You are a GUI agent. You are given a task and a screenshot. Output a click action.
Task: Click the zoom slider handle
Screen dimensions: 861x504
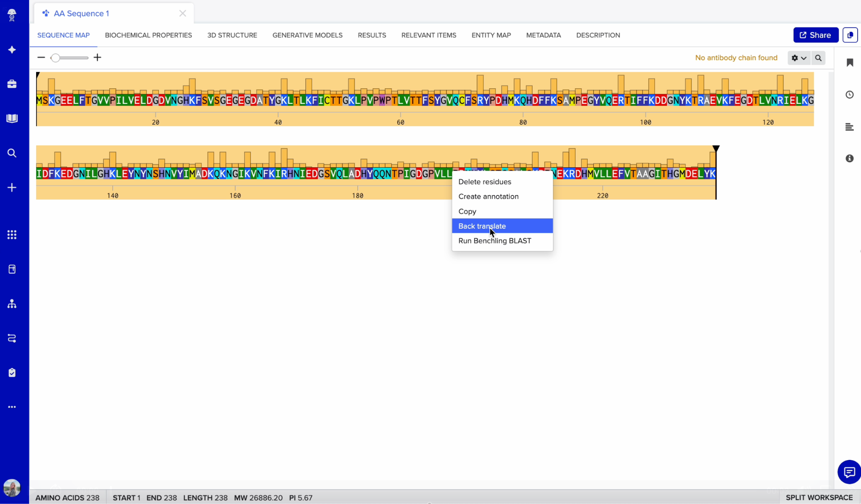click(55, 58)
